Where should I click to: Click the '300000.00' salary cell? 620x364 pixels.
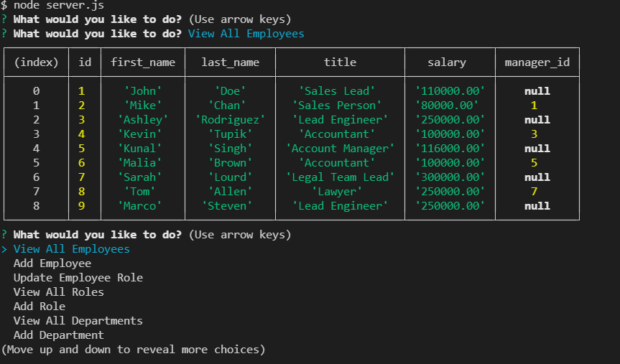[450, 177]
